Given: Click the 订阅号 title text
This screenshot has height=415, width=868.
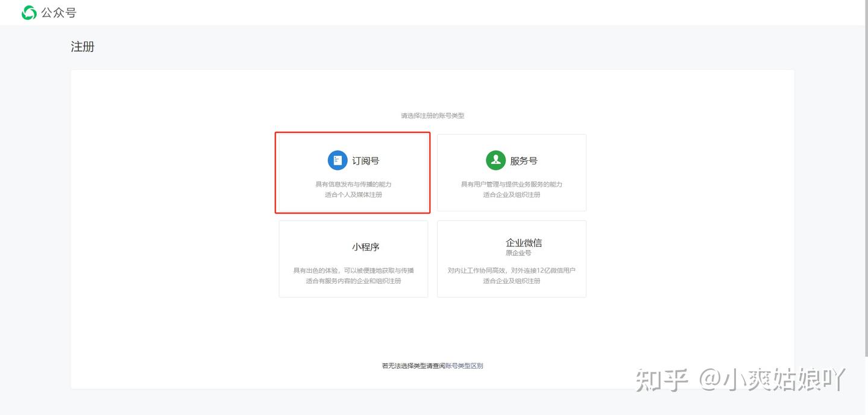Looking at the screenshot, I should coord(366,161).
